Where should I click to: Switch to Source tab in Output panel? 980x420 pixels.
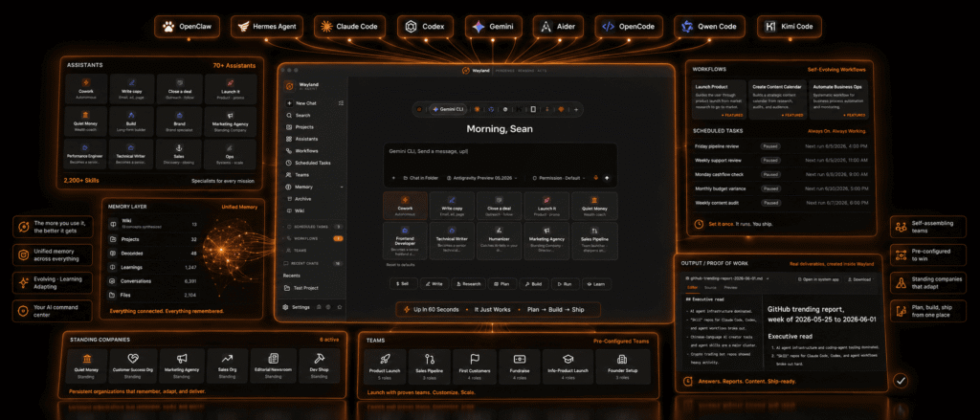(710, 288)
